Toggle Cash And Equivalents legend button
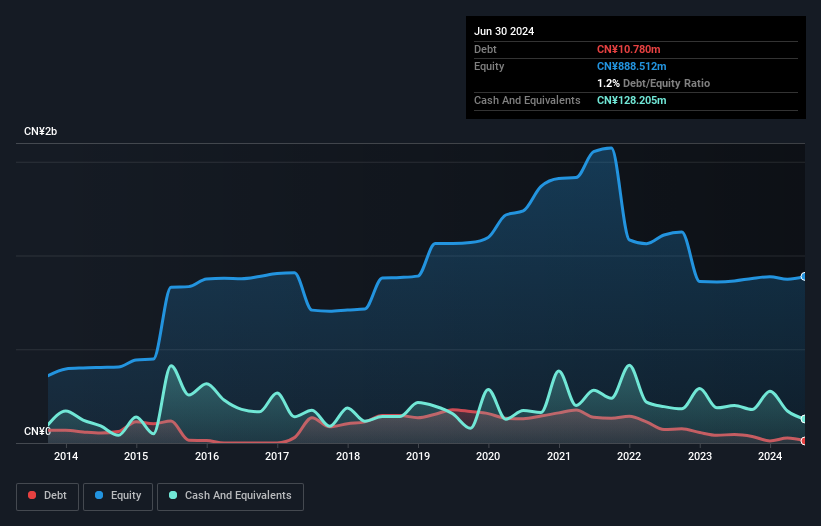The width and height of the screenshot is (821, 526). point(230,496)
